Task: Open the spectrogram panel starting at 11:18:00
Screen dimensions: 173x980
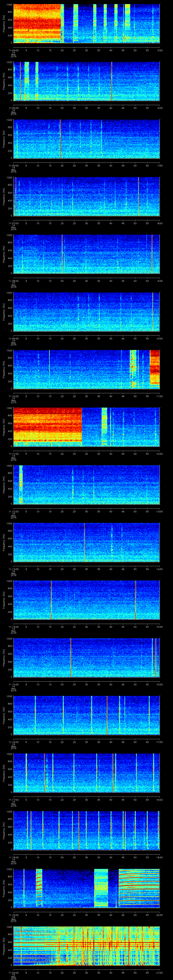Action: (87, 831)
